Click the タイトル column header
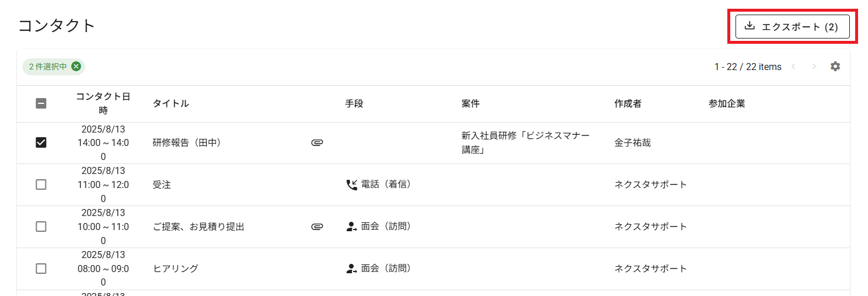 [170, 103]
